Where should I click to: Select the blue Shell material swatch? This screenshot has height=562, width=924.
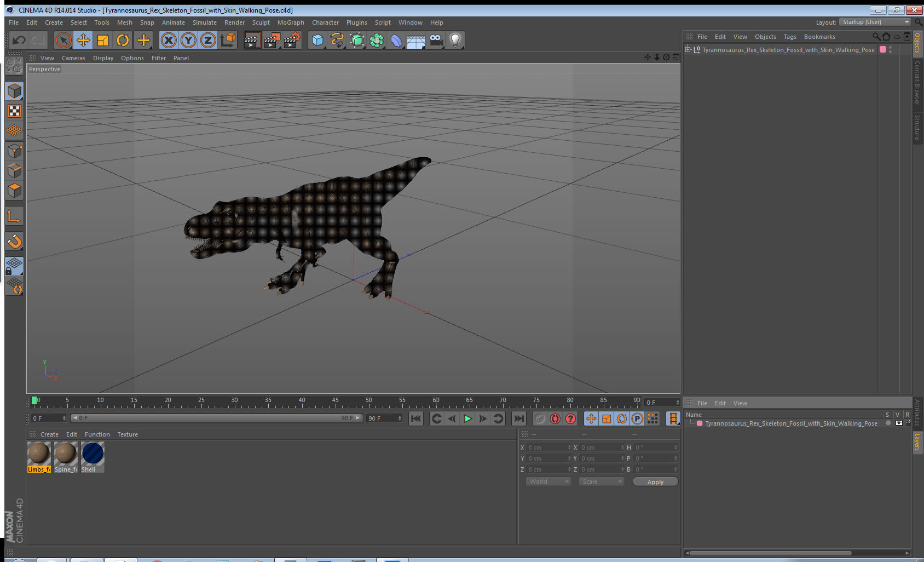tap(93, 457)
